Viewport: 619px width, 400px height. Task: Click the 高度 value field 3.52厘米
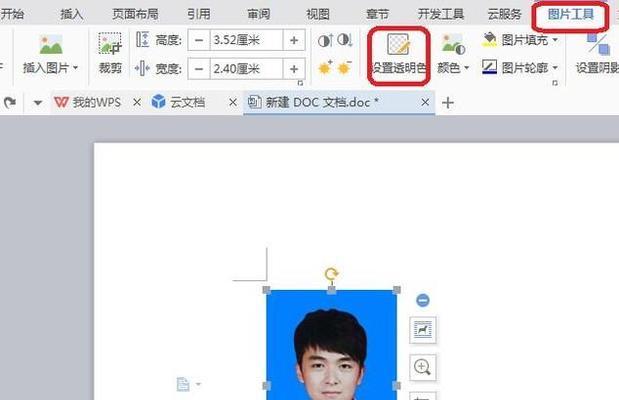coord(246,40)
